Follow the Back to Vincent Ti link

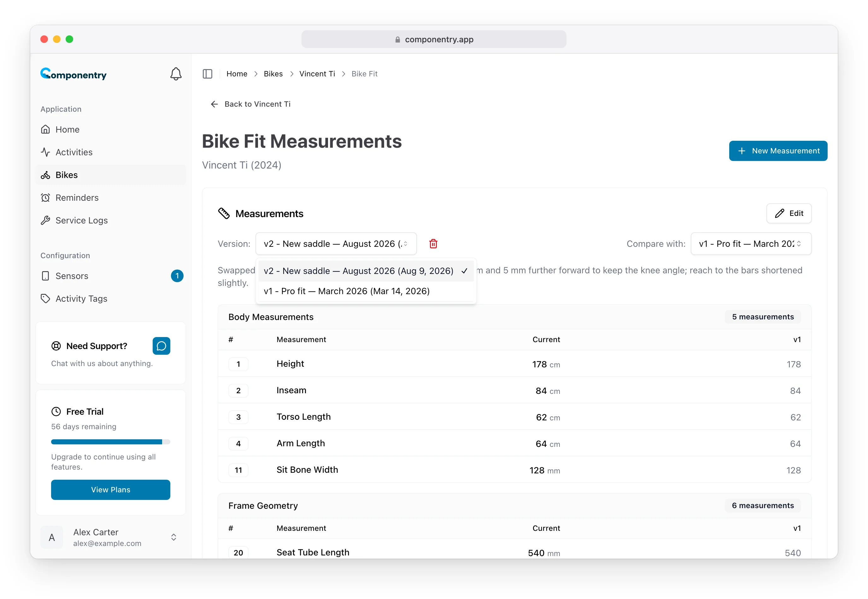(x=250, y=104)
